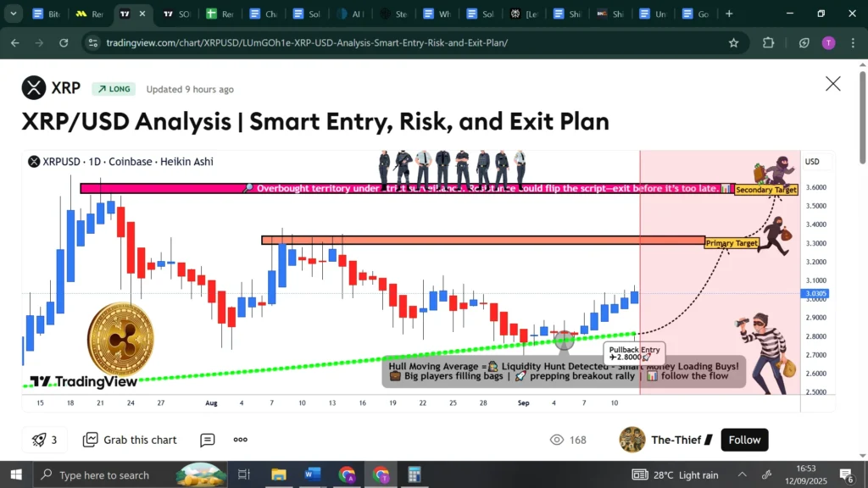
Task: Open the Chrome extensions puzzle icon
Action: (768, 42)
